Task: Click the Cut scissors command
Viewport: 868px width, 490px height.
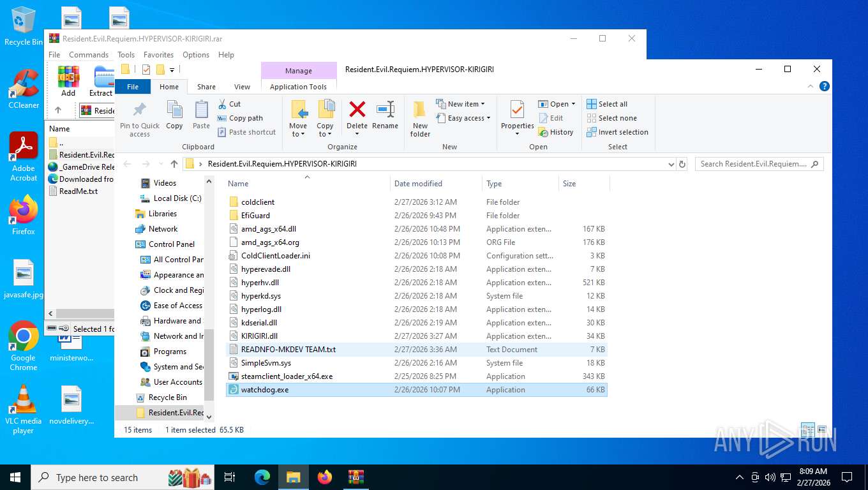Action: pyautogui.click(x=229, y=104)
